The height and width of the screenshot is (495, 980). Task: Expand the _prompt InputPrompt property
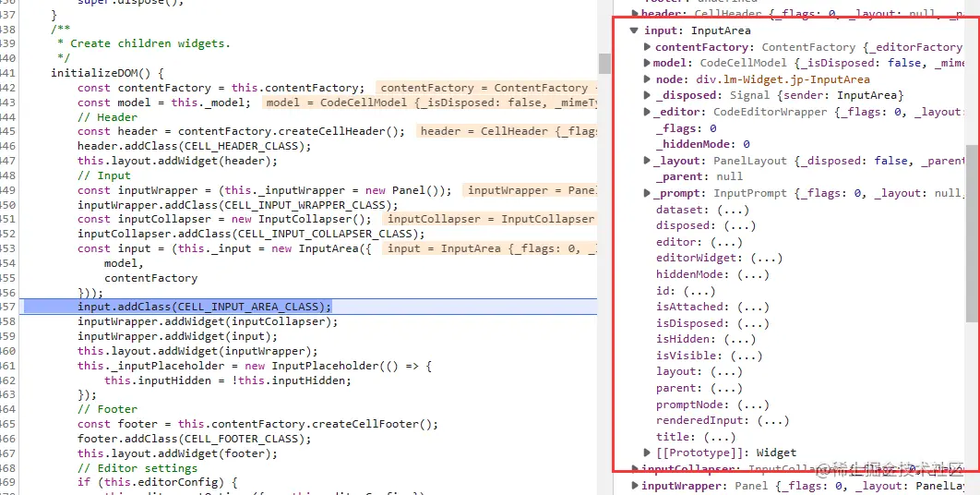[648, 193]
